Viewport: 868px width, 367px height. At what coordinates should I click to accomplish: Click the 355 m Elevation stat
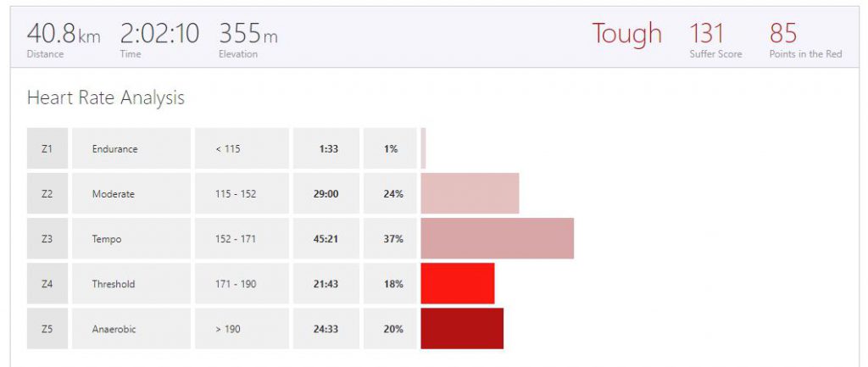(248, 35)
